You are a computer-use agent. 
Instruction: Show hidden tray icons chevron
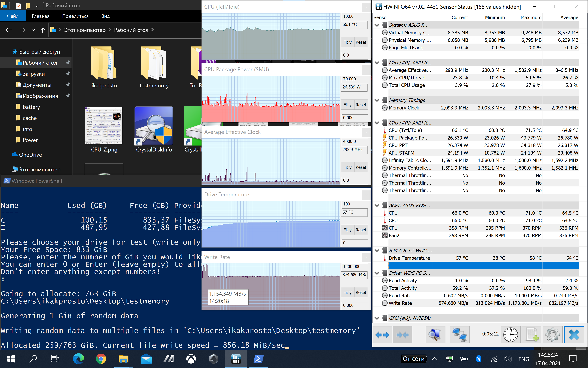tap(435, 359)
